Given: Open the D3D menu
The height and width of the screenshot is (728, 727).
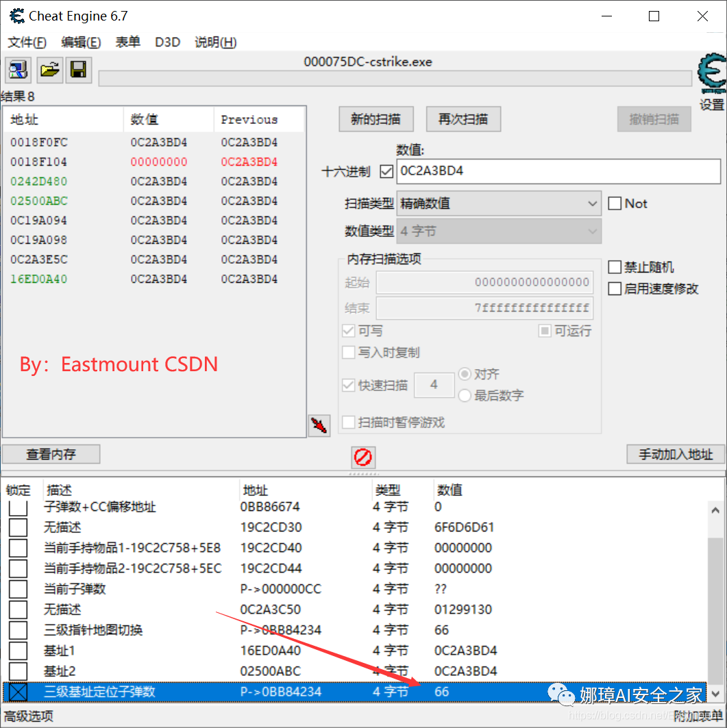Looking at the screenshot, I should 167,42.
